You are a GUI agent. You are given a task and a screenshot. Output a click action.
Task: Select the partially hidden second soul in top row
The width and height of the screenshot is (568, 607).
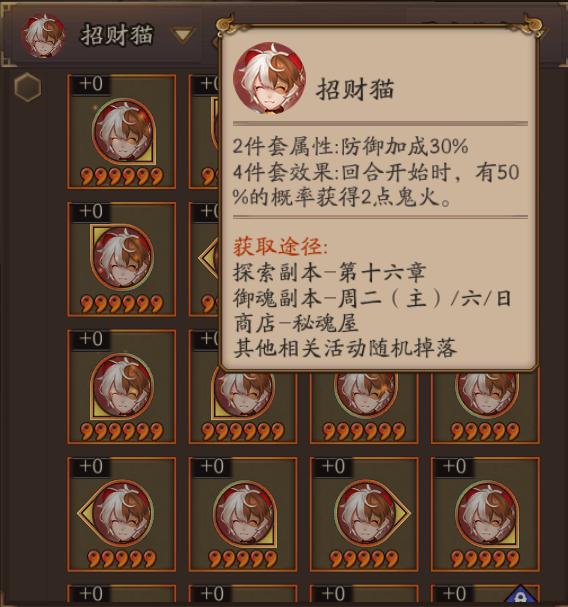204,132
